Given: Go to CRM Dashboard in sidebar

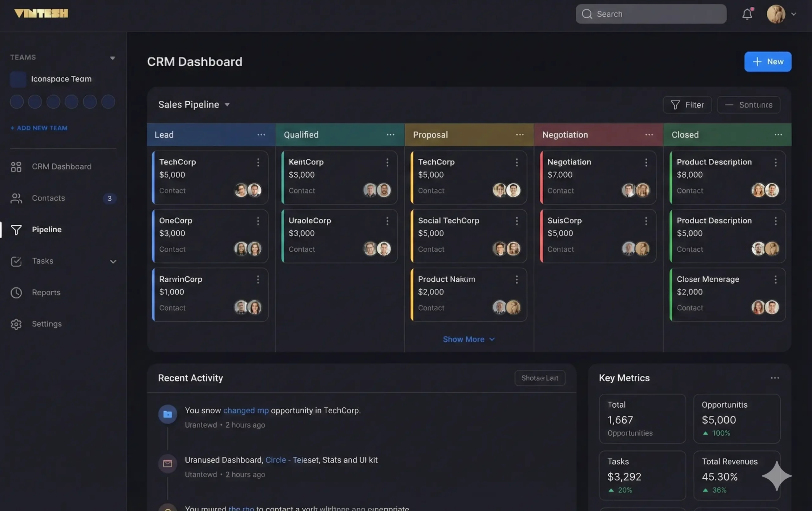Looking at the screenshot, I should pyautogui.click(x=61, y=166).
